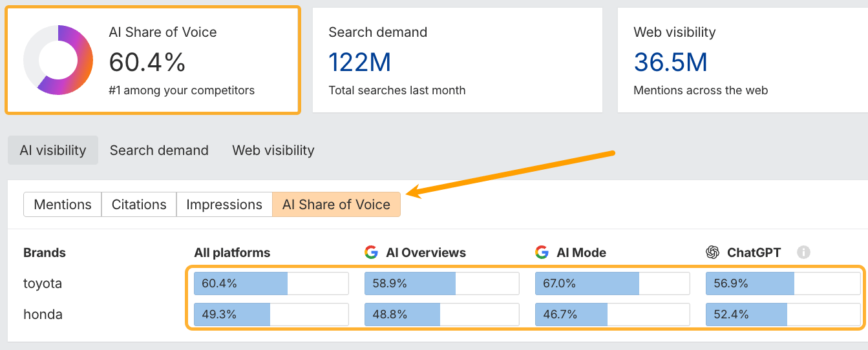Click the 122M search demand value
868x350 pixels.
[x=359, y=62]
